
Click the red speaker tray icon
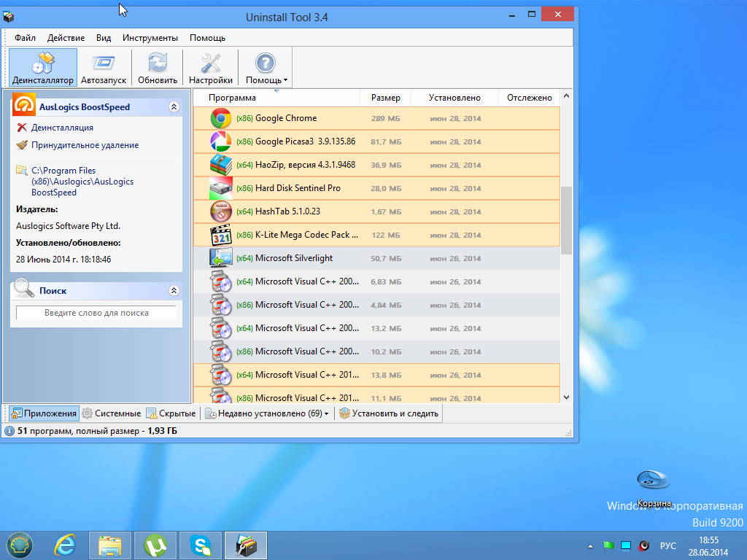click(x=644, y=545)
